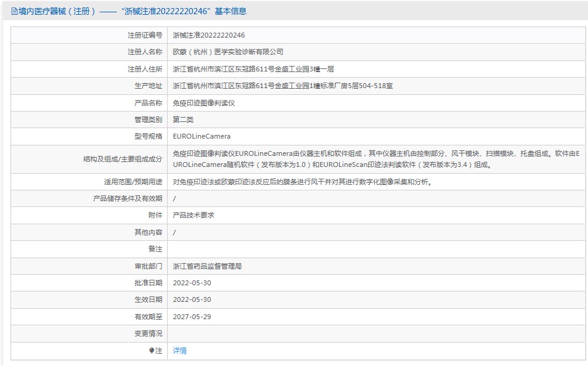Screen dimensions: 588x366
Task: Click the registration number 浙械注准20222220246 value
Action: 209,35
